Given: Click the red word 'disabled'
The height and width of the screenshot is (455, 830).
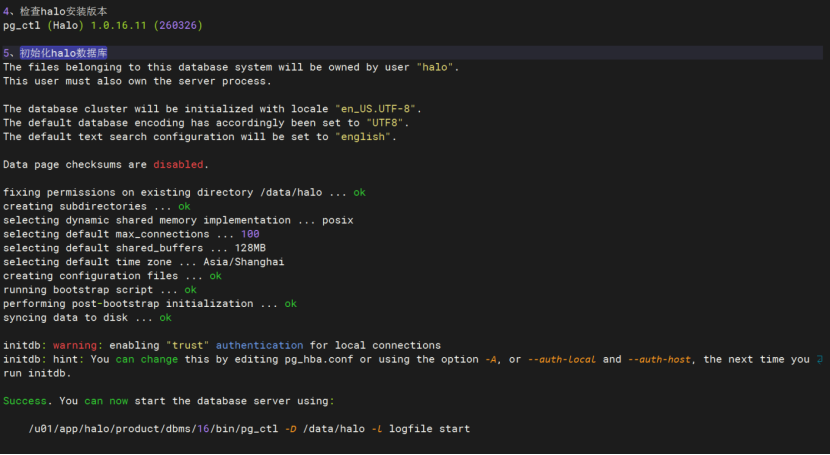Looking at the screenshot, I should click(x=178, y=165).
